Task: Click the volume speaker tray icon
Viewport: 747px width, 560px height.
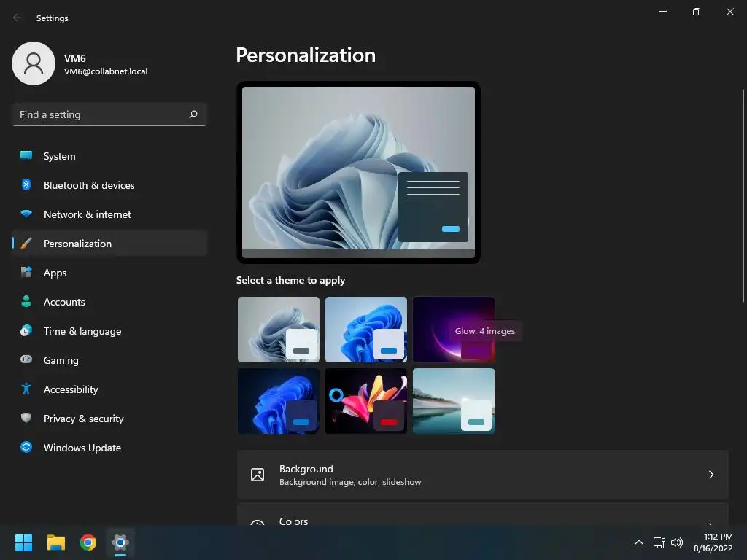Action: [x=676, y=542]
